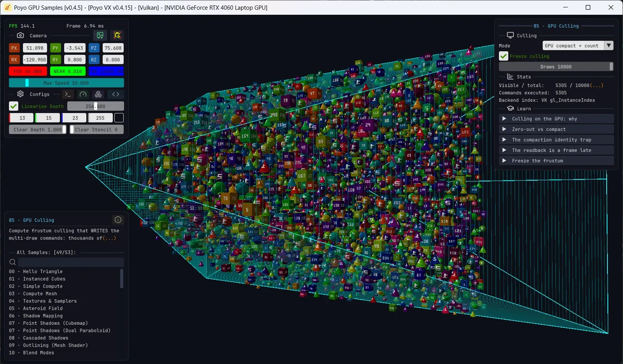Screen dimensions: 623x364
Task: Click the Learn graduation cap icon
Action: tap(510, 108)
